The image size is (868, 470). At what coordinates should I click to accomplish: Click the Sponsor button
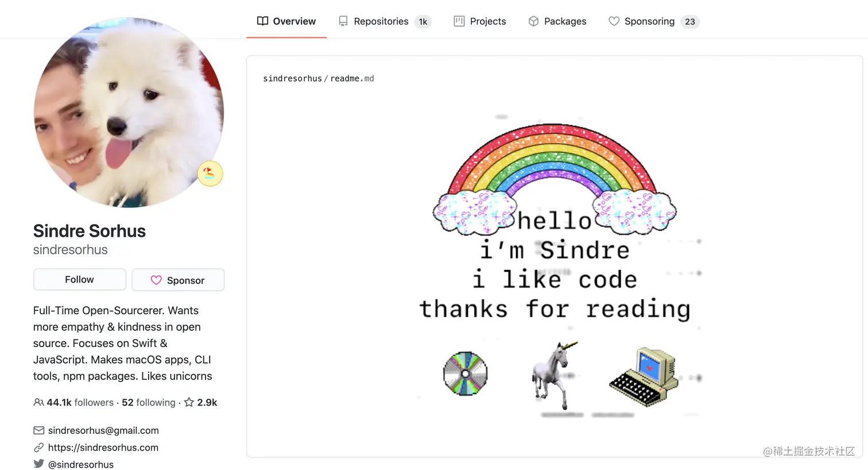point(178,280)
